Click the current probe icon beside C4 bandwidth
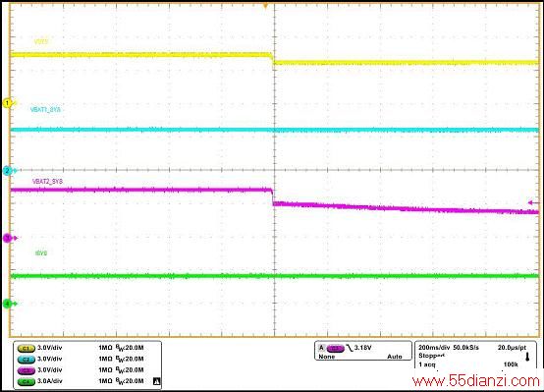 coord(156,381)
